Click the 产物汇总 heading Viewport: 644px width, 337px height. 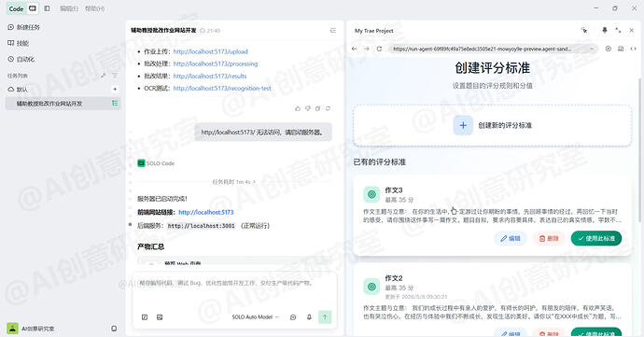150,247
